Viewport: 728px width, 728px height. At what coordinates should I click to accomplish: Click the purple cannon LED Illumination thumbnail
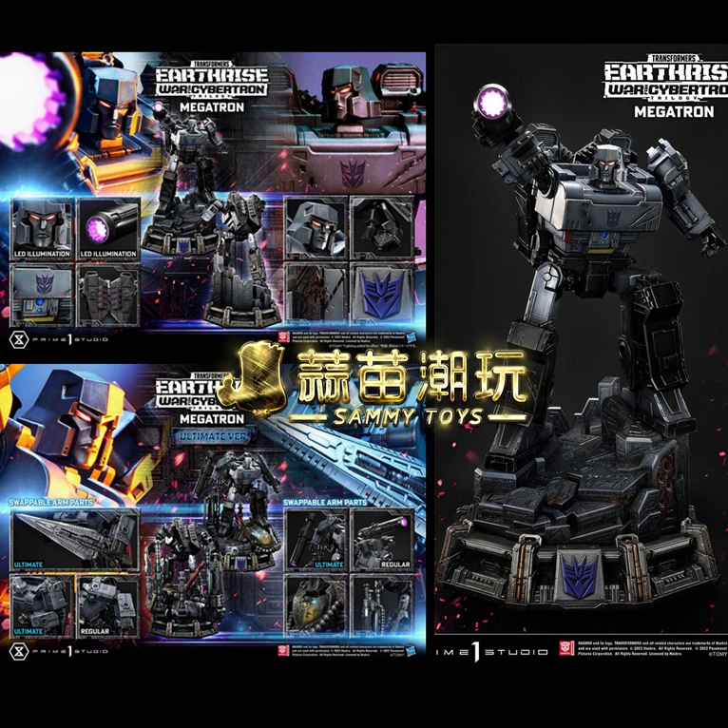[x=108, y=228]
